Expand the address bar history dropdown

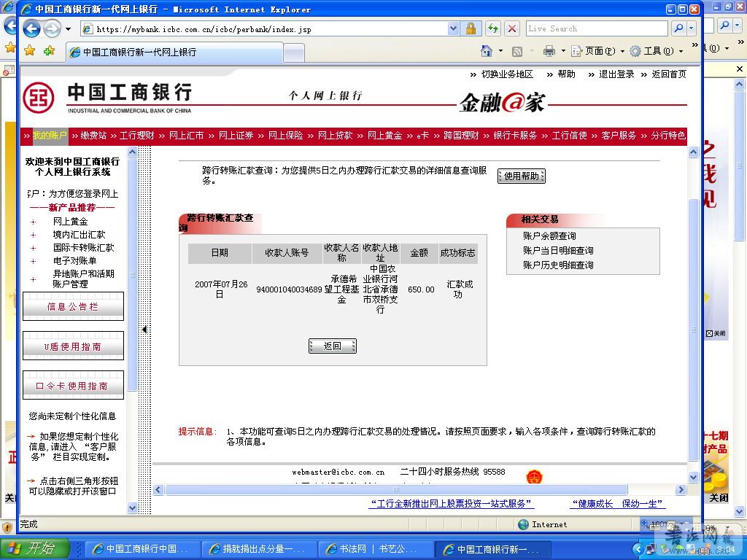tap(454, 29)
